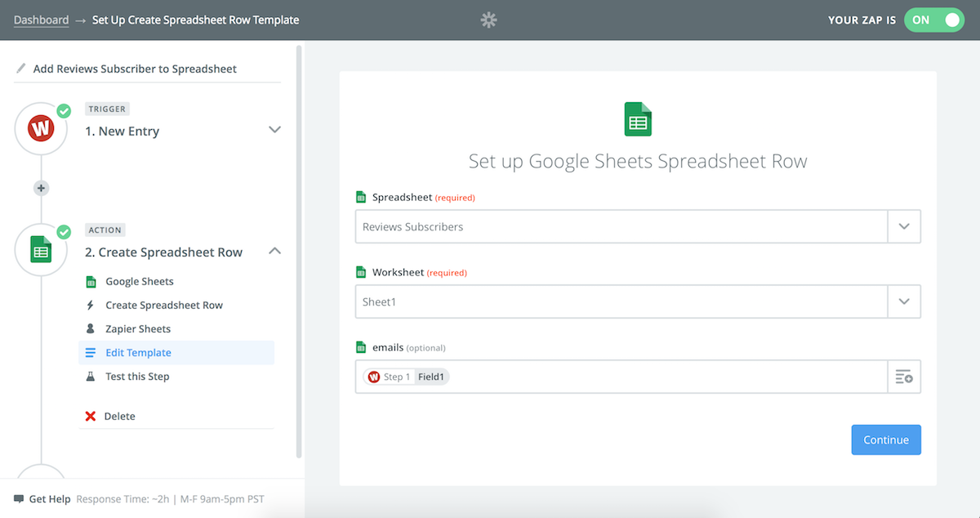Image resolution: width=980 pixels, height=518 pixels.
Task: Click the sheets icon next to Worksheet label
Action: tap(361, 272)
